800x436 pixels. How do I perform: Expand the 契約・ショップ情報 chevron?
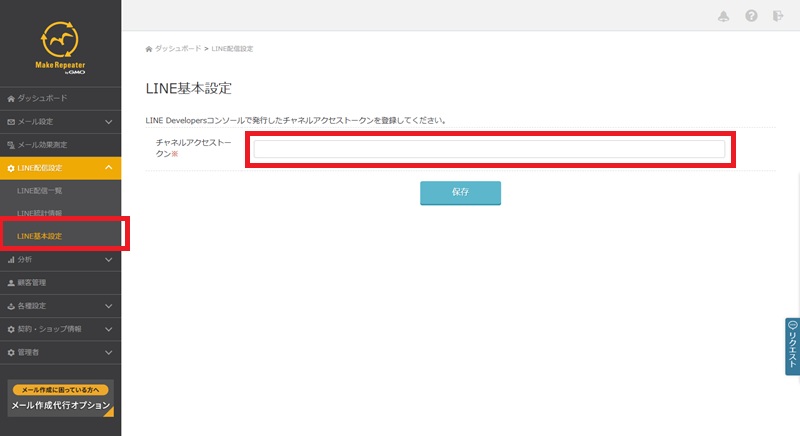pyautogui.click(x=109, y=329)
